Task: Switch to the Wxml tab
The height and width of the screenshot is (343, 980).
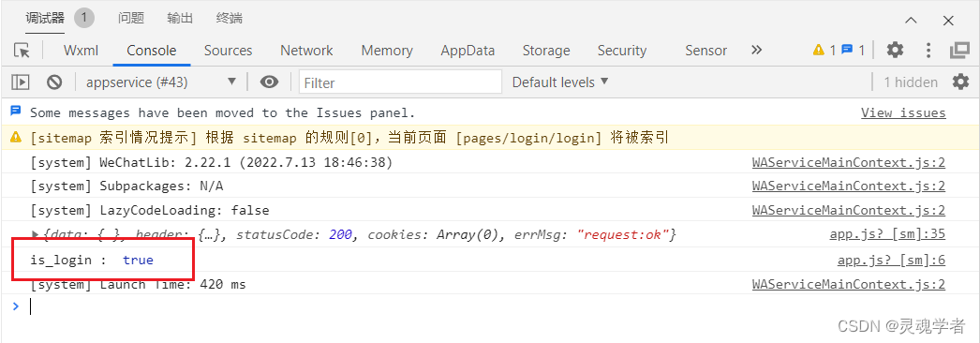Action: tap(81, 51)
